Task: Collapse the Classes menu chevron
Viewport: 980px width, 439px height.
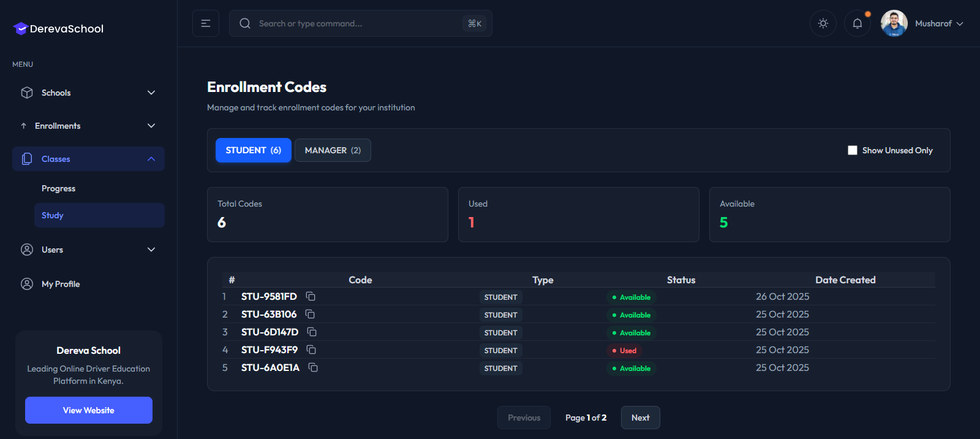Action: point(151,159)
